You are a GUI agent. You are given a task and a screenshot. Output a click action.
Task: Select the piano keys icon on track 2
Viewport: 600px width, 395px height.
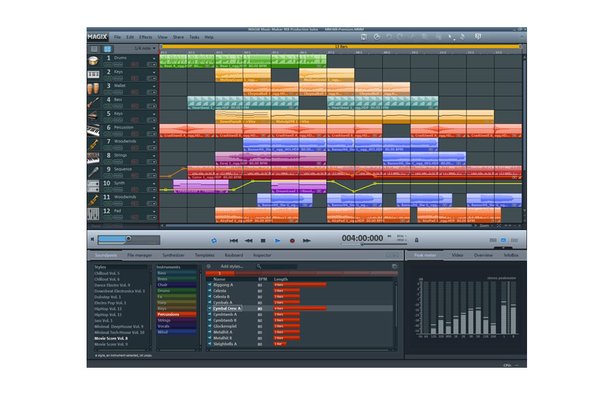click(93, 75)
